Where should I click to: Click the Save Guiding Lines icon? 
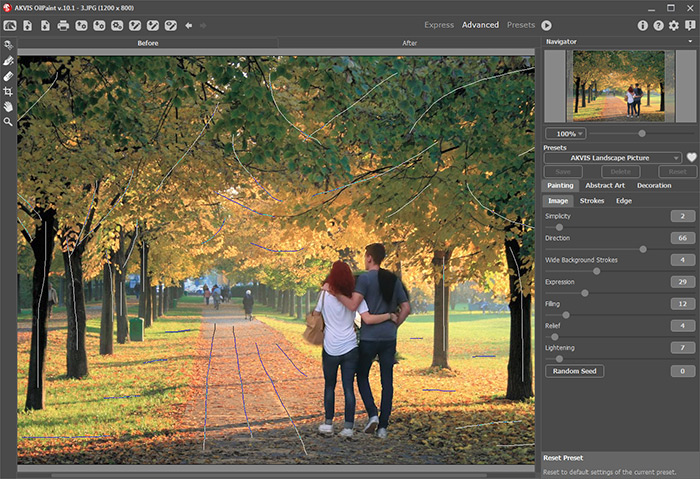[x=153, y=25]
